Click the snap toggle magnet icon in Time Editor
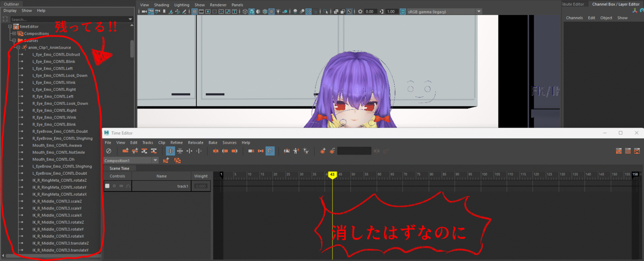 (270, 151)
